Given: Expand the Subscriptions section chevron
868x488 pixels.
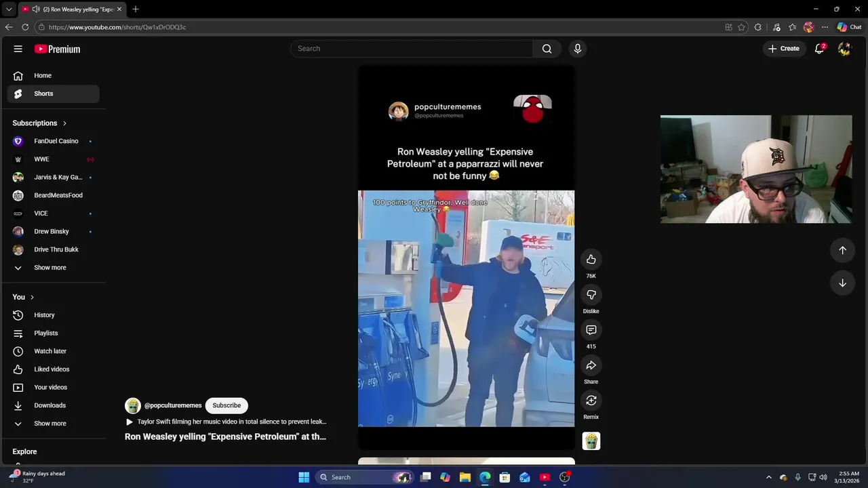Looking at the screenshot, I should tap(64, 123).
